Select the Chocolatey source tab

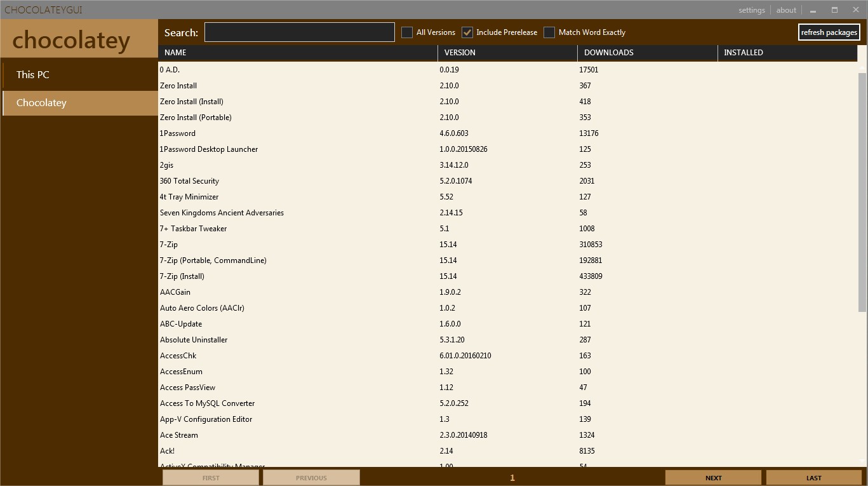click(80, 103)
